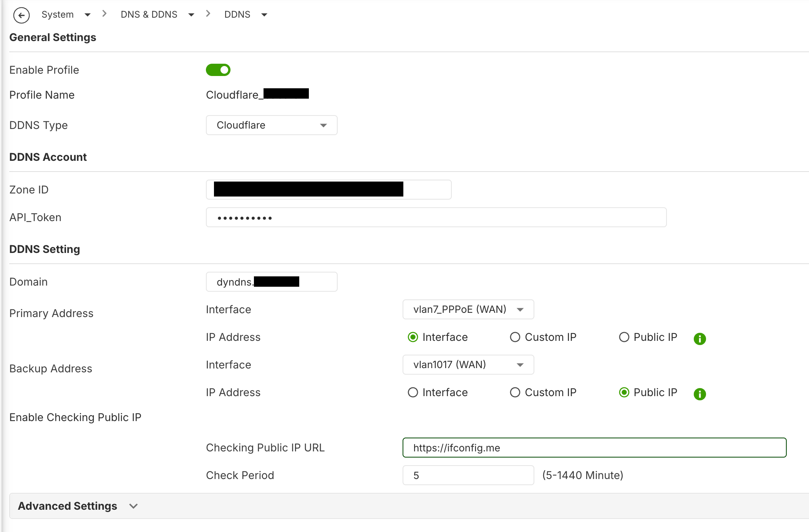809x532 pixels.
Task: Click the DDNS breadcrumb item
Action: point(237,15)
